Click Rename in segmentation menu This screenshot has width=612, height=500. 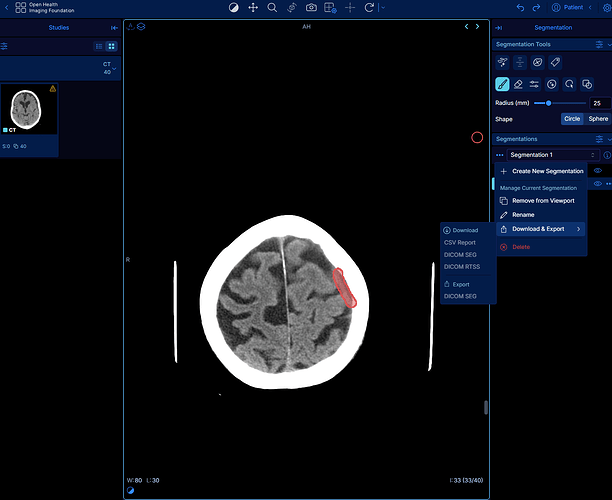pyautogui.click(x=523, y=215)
